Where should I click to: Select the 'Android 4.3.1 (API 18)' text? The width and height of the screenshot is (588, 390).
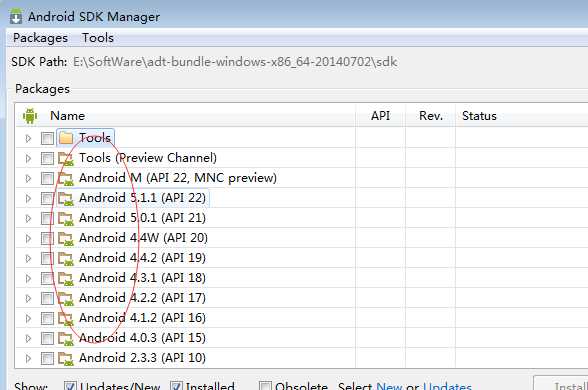tap(142, 278)
